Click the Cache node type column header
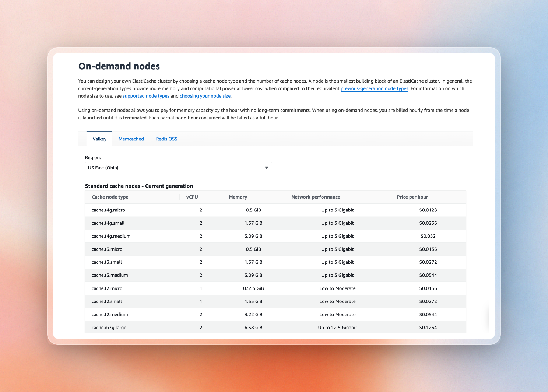Screen dimensions: 548x392 pos(110,197)
